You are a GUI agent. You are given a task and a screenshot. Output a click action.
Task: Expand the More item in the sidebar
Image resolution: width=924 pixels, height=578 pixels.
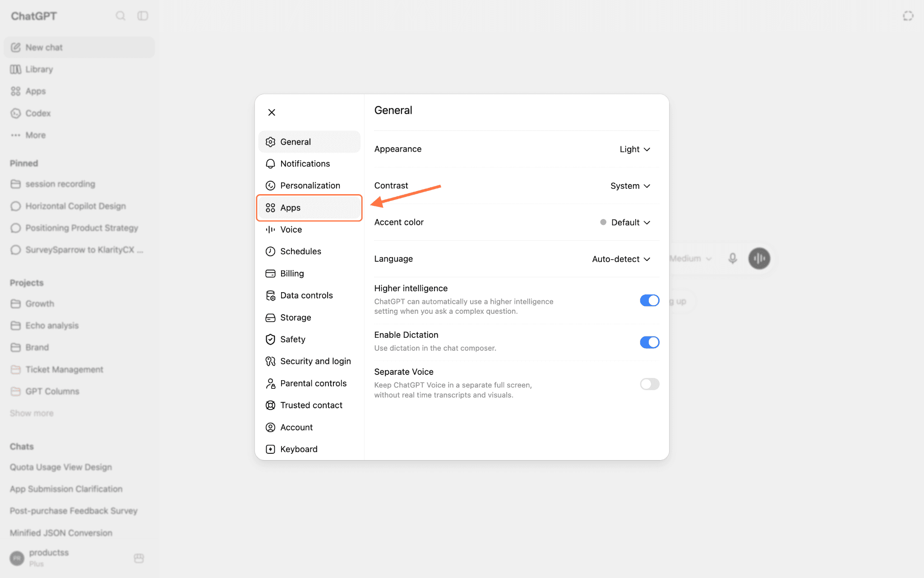click(79, 135)
